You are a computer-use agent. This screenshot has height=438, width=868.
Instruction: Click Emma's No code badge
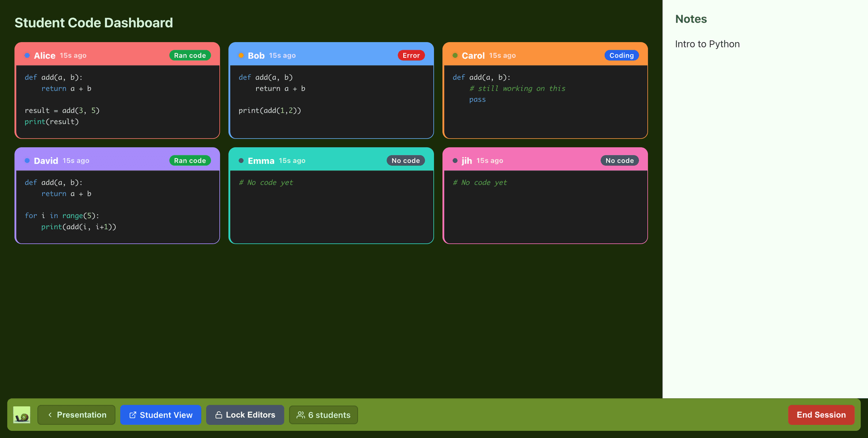tap(406, 160)
